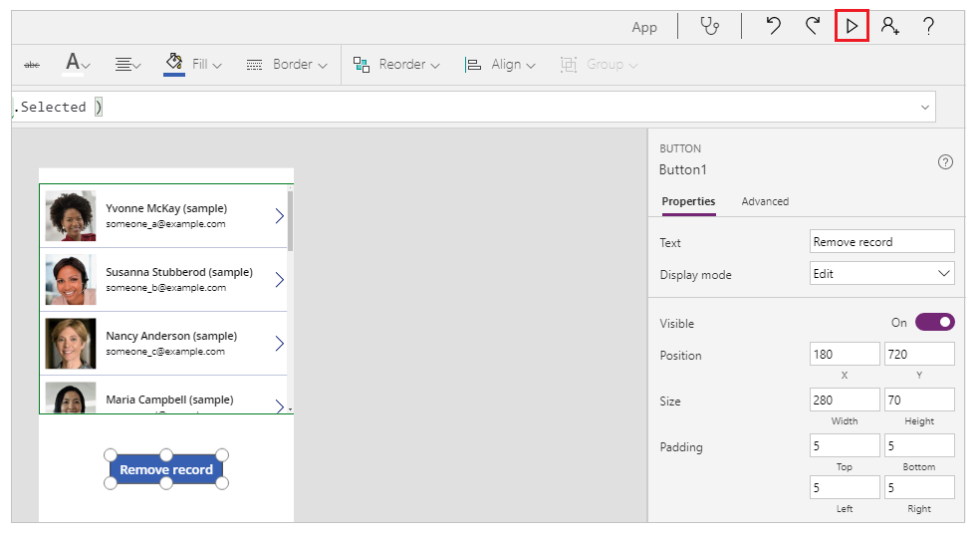
Task: Click the Undo arrow icon
Action: point(773,27)
